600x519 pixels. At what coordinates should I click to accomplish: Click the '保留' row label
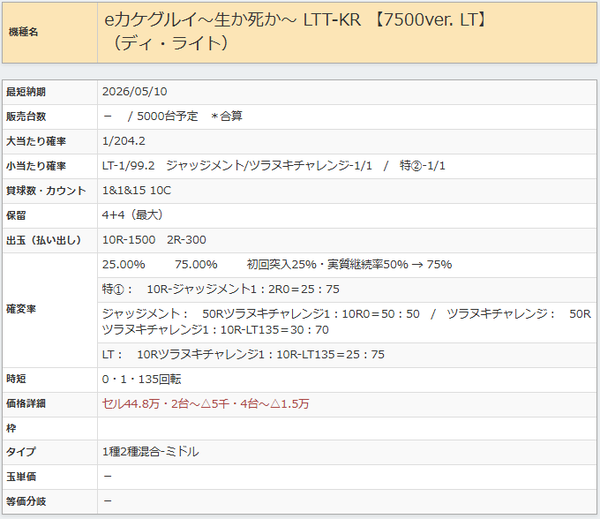click(16, 215)
